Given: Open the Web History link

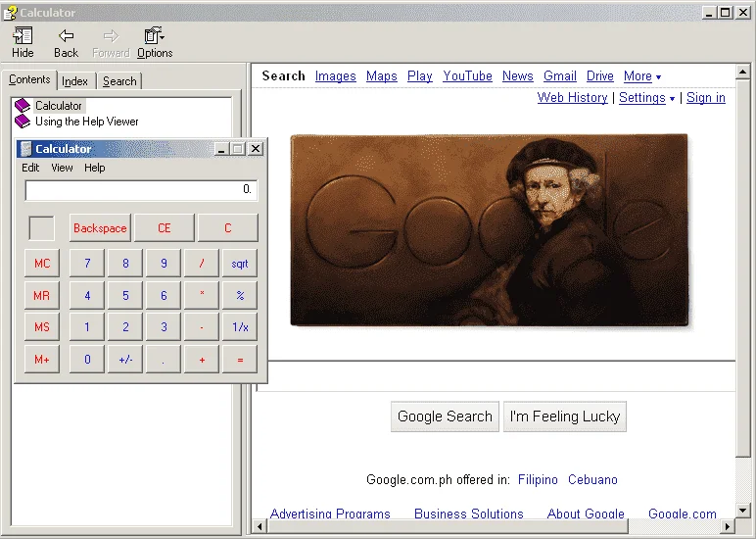Looking at the screenshot, I should tap(572, 97).
